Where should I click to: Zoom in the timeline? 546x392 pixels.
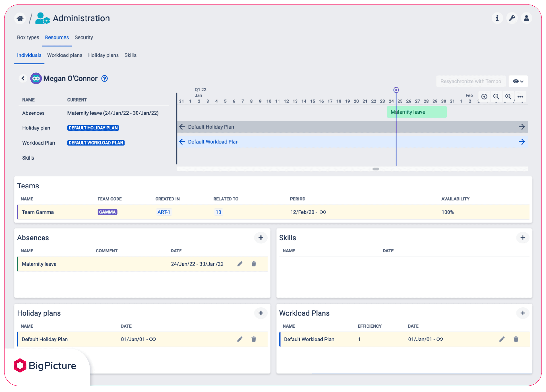[508, 97]
